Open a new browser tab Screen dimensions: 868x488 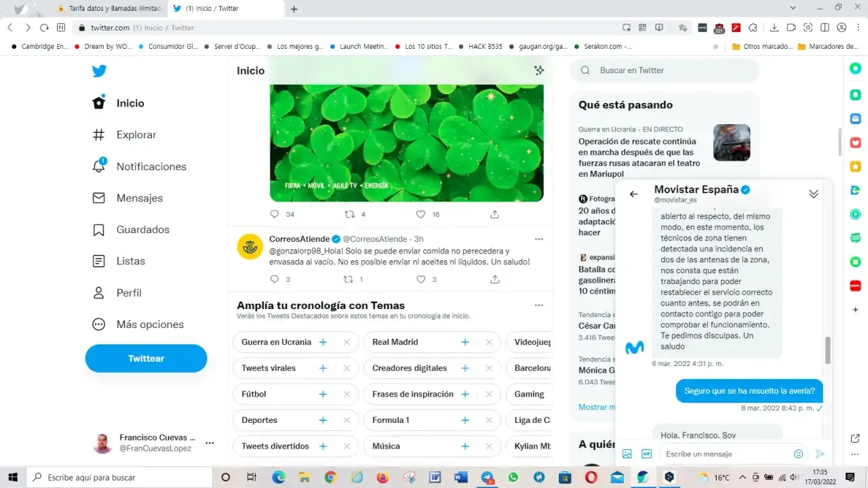[294, 9]
